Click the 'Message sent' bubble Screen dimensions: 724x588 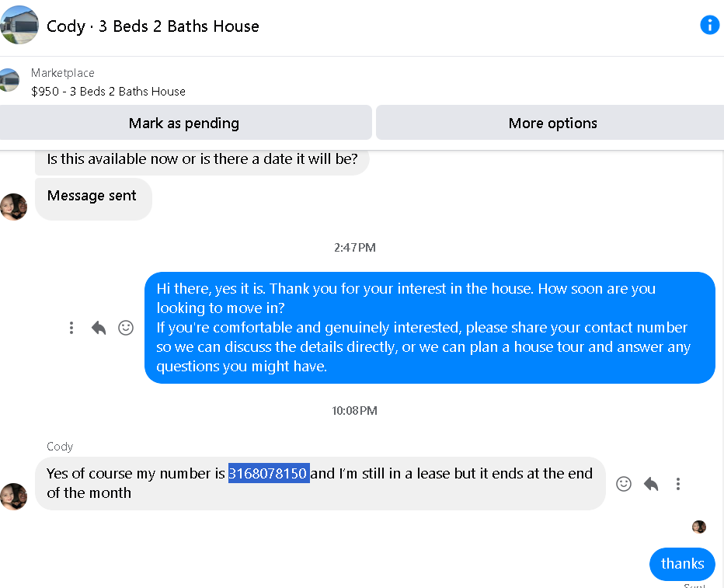pos(93,200)
